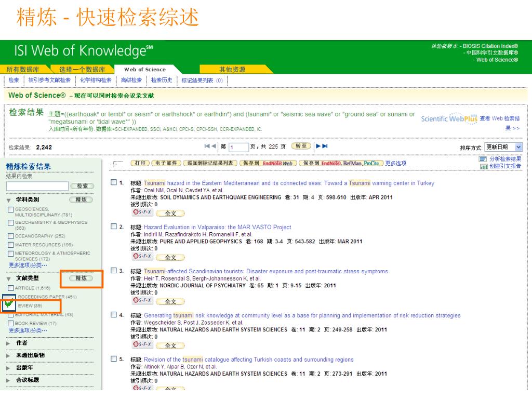This screenshot has width=532, height=399.
Task: Click the 转至 go-to-page button
Action: (301, 146)
